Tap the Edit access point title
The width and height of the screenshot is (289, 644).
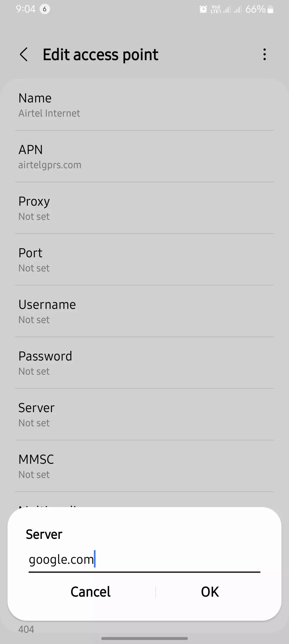100,55
